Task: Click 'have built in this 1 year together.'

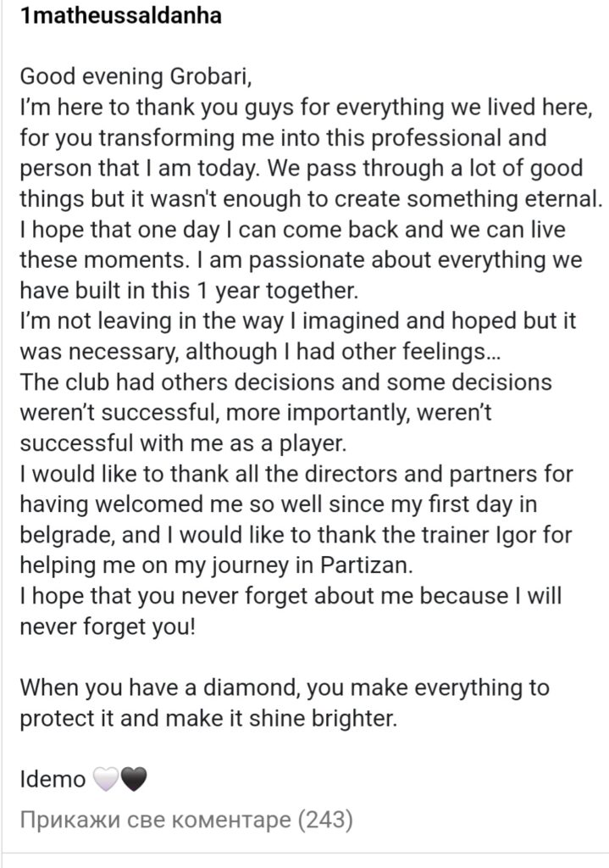Action: tap(189, 291)
